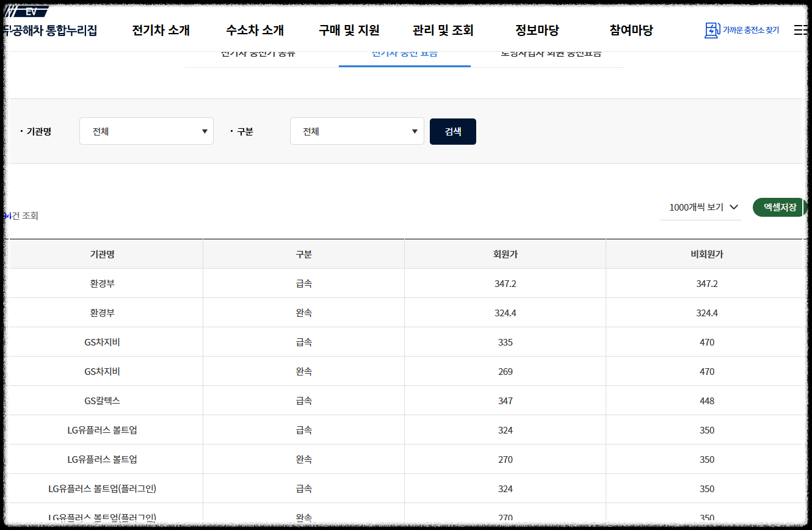The width and height of the screenshot is (812, 530).
Task: Click LG유플러스 볼트업 in the 완속 row
Action: click(x=102, y=460)
